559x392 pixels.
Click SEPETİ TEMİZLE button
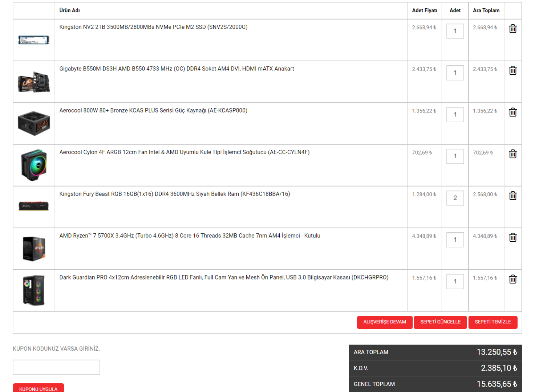[x=493, y=322]
